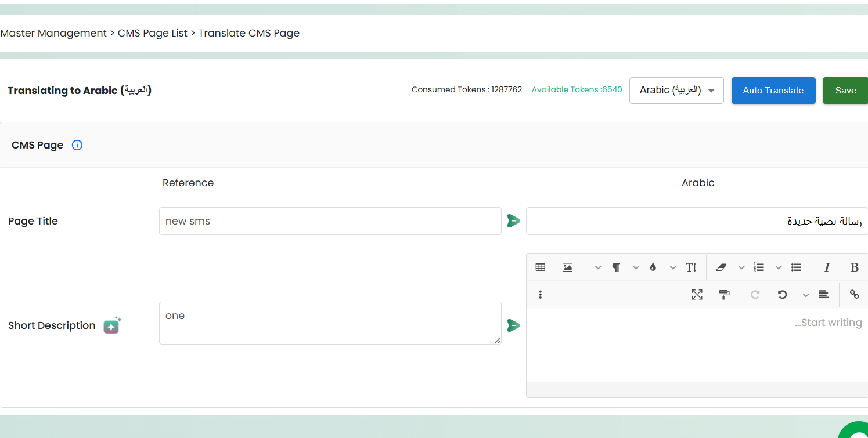This screenshot has width=868, height=438.
Task: Toggle bold formatting
Action: coord(854,267)
